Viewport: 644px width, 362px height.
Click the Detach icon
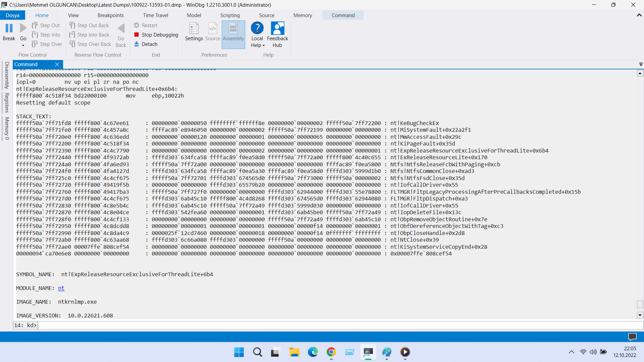pos(137,44)
